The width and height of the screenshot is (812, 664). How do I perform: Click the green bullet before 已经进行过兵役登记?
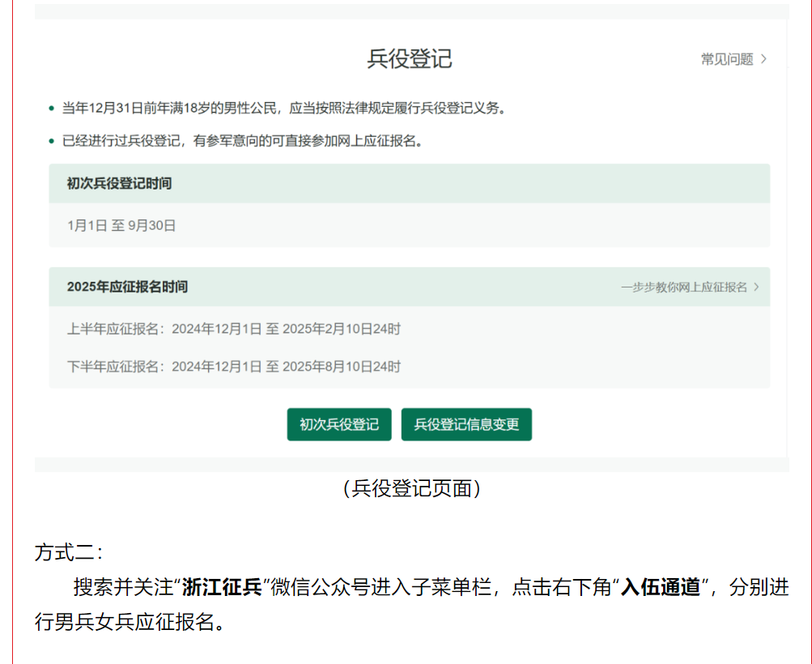pyautogui.click(x=53, y=141)
